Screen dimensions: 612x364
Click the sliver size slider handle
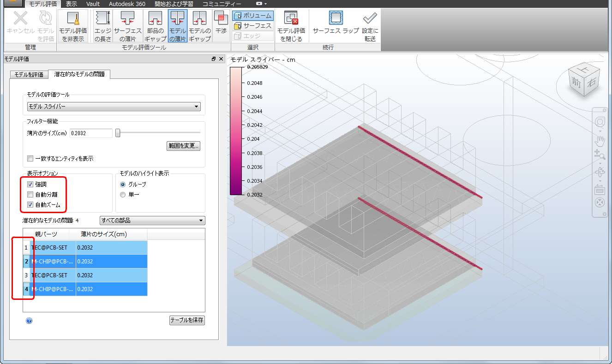[x=118, y=133]
